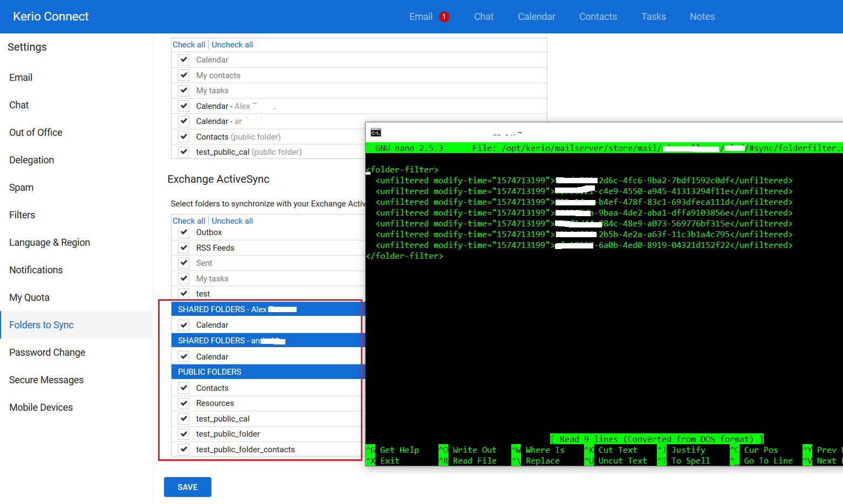Uncheck Resources public folder checkbox

(184, 403)
